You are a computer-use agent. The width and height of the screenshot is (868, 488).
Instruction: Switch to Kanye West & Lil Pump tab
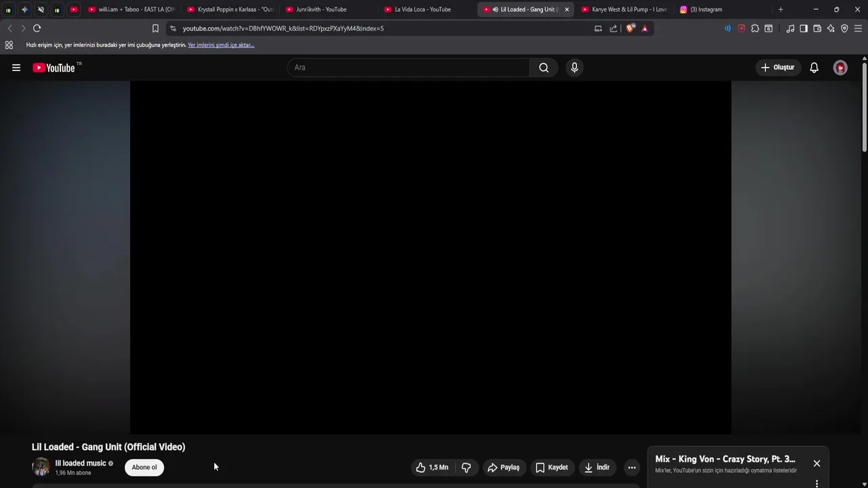coord(624,9)
